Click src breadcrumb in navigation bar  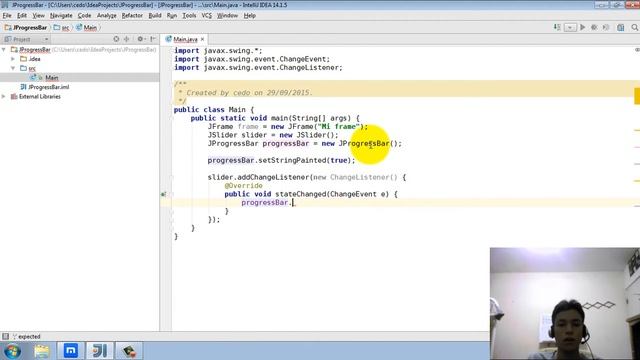tap(62, 28)
